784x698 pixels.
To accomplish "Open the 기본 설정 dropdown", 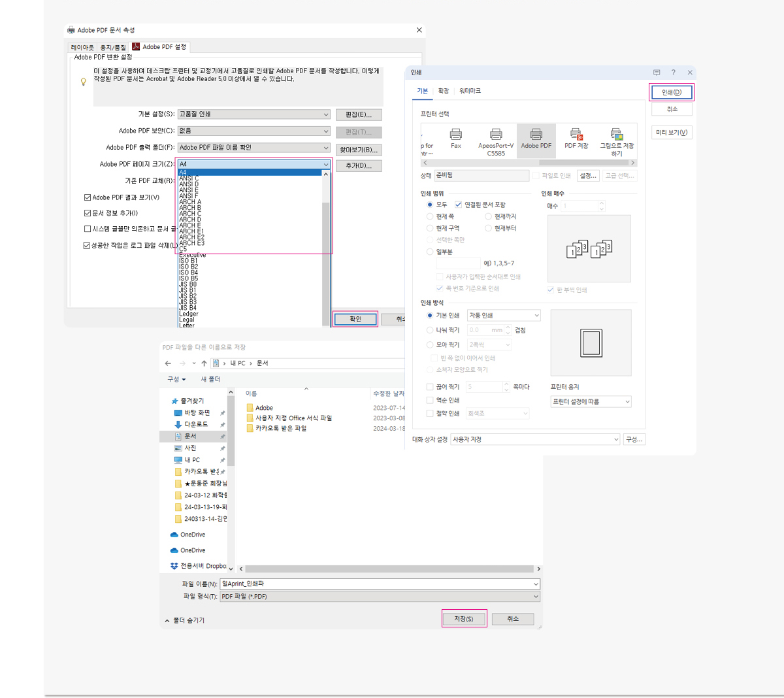I will (254, 114).
